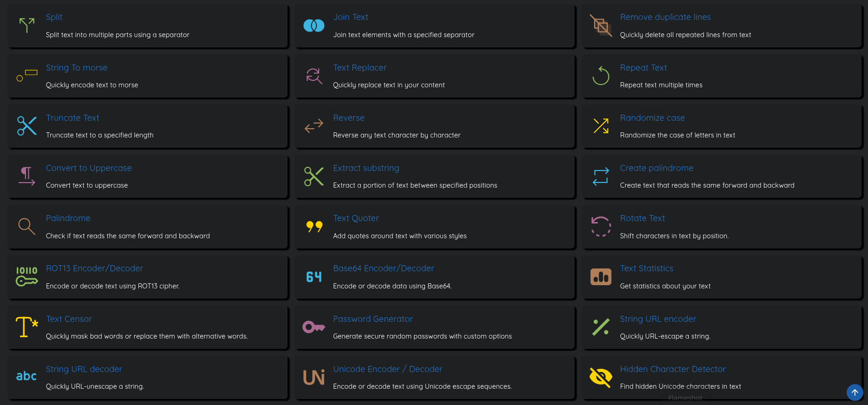Click the Randomize case shuffle icon
868x405 pixels.
click(x=600, y=126)
